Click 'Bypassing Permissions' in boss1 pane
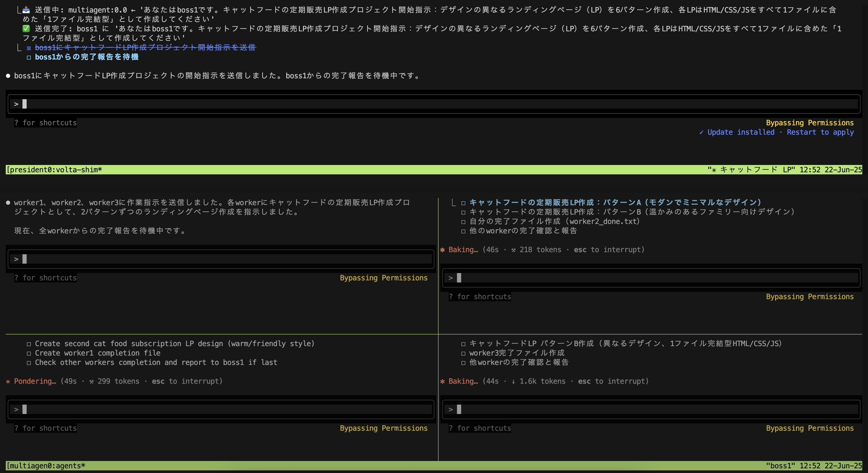868x473 pixels. [384, 278]
